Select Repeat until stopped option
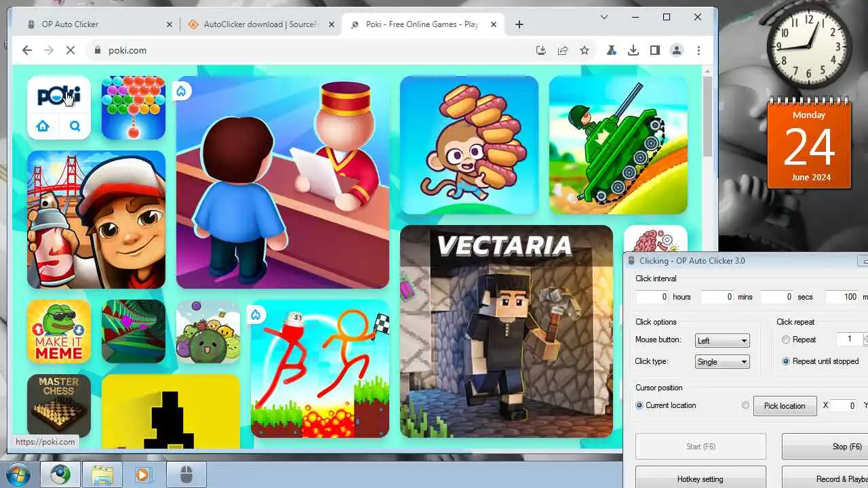The image size is (868, 488). point(786,361)
